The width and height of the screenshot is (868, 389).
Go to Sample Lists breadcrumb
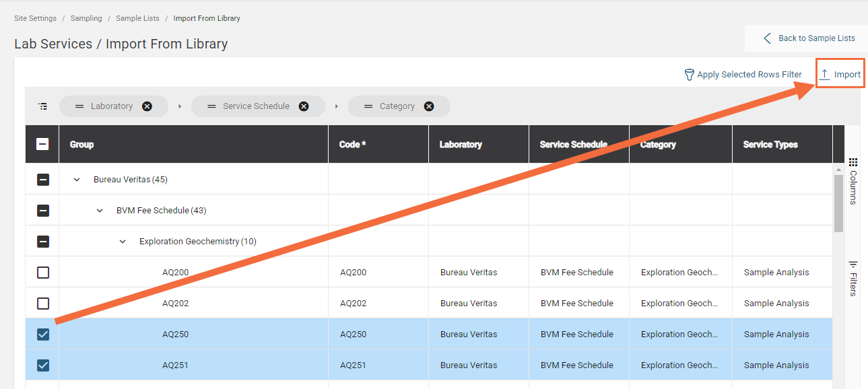click(137, 18)
